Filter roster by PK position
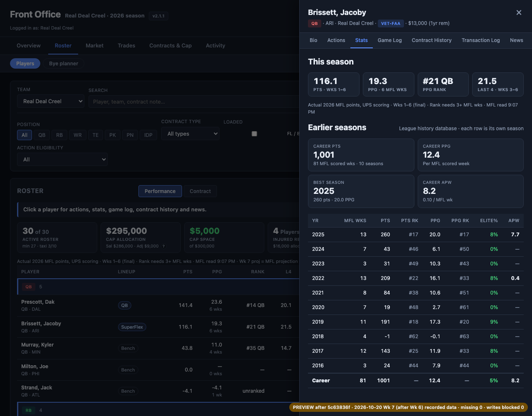This screenshot has width=532, height=416. [x=113, y=135]
